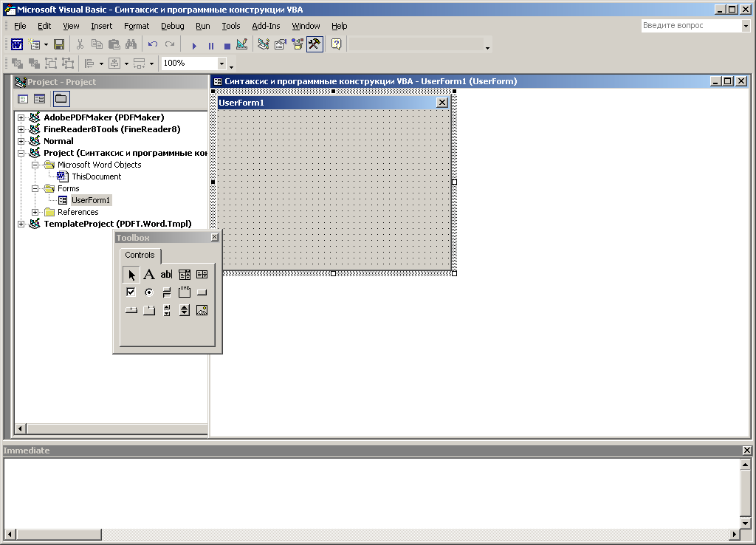The width and height of the screenshot is (756, 545).
Task: Select the SpinButton control in the Toolbox
Action: 184,310
